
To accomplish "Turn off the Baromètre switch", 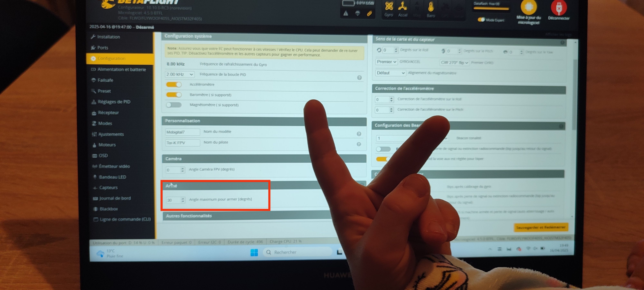I will coord(174,95).
